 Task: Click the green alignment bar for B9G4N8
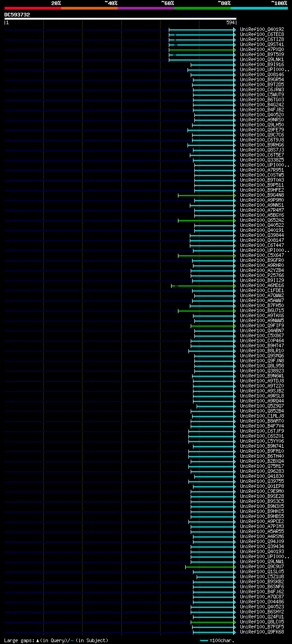pyautogui.click(x=207, y=195)
